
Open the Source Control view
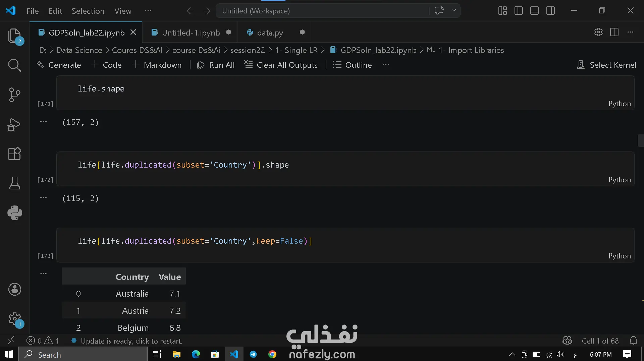point(14,95)
